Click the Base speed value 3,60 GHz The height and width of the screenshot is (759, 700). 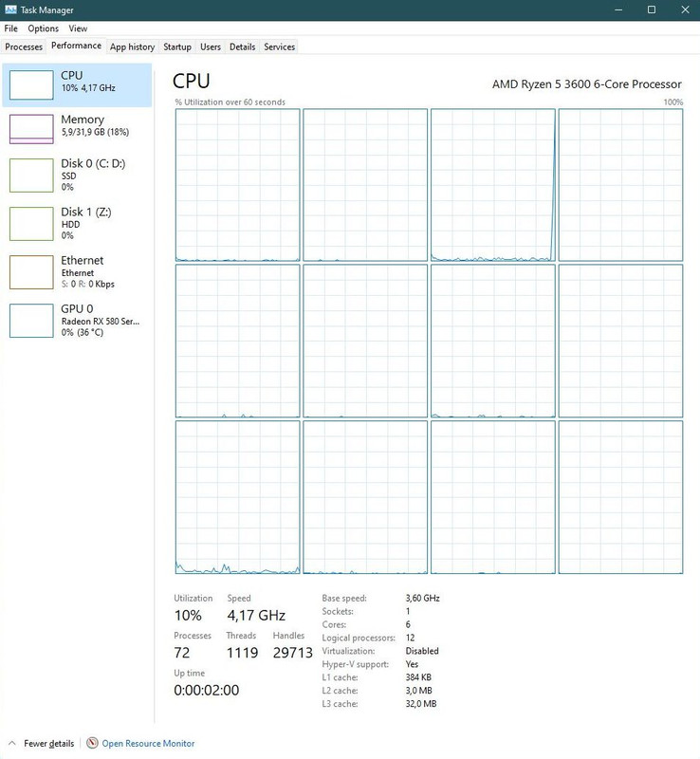click(423, 598)
